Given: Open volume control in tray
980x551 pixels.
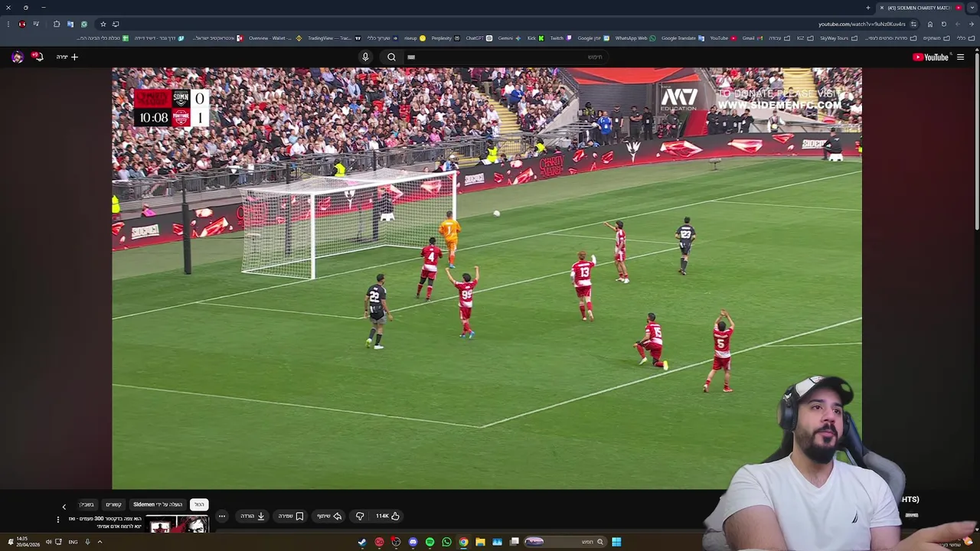Looking at the screenshot, I should tap(48, 542).
